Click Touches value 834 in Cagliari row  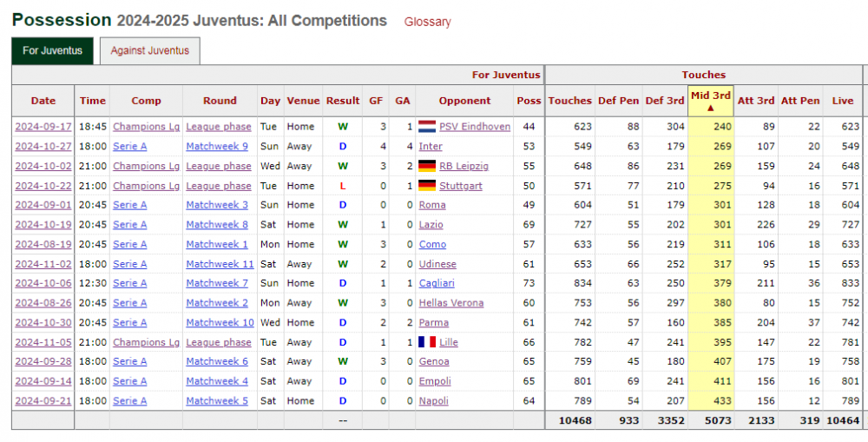click(582, 283)
